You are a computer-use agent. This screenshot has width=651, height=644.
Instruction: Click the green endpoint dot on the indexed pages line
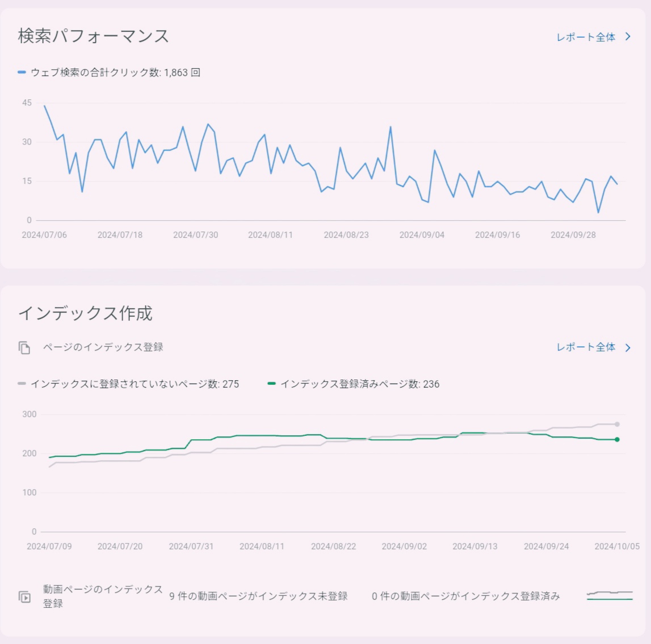(617, 439)
